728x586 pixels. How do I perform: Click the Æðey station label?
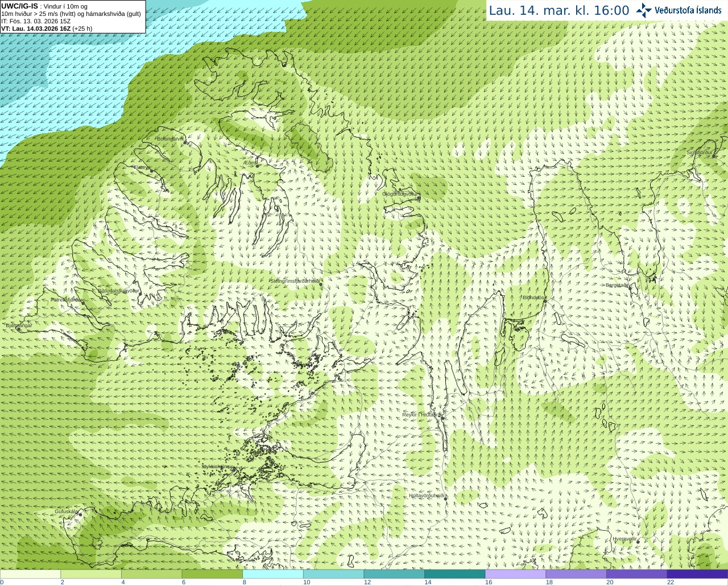(x=249, y=163)
